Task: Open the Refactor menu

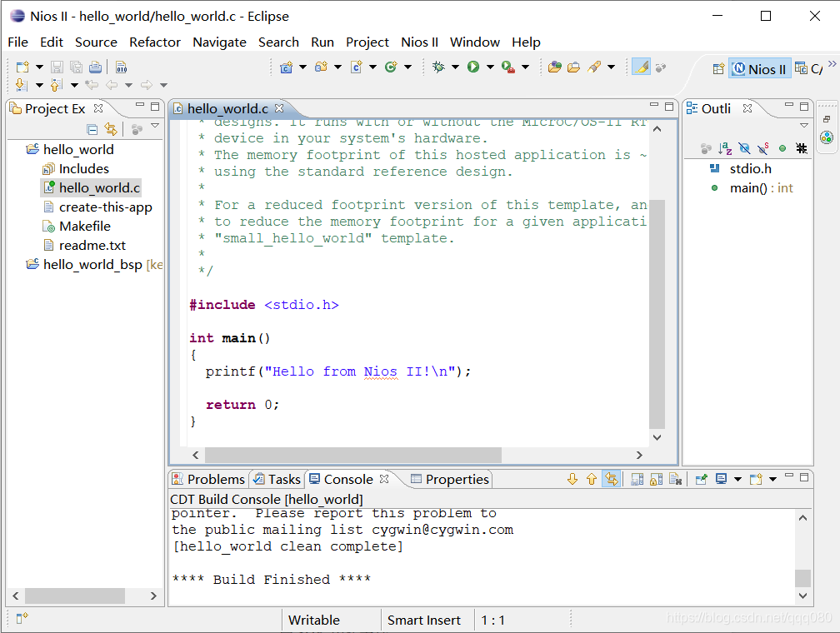Action: click(155, 42)
